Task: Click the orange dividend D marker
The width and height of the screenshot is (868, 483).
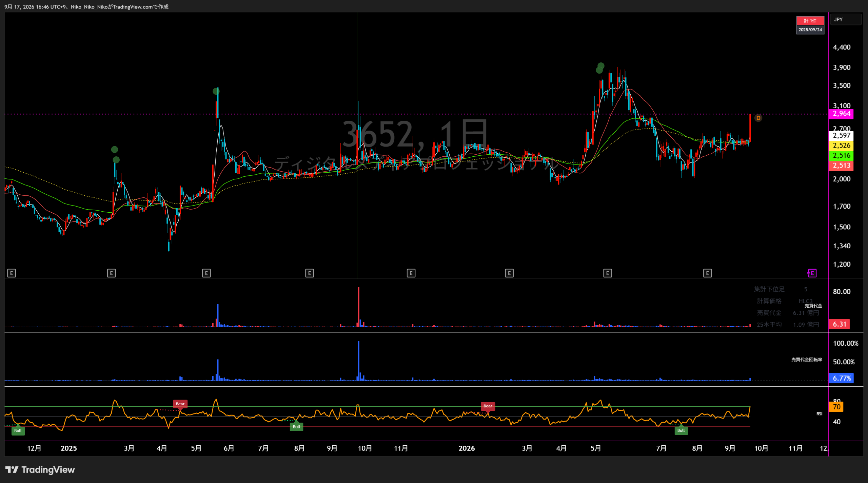Action: [758, 118]
